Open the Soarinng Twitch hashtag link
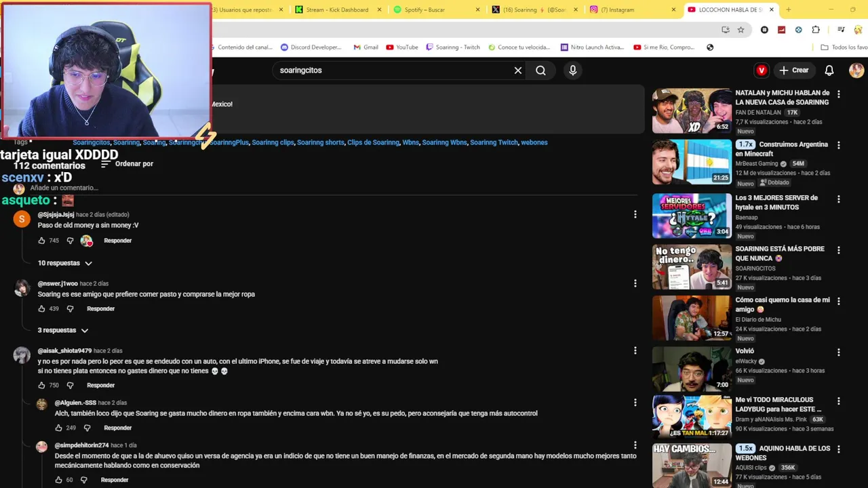Screen dimensions: 868x488 [494, 142]
